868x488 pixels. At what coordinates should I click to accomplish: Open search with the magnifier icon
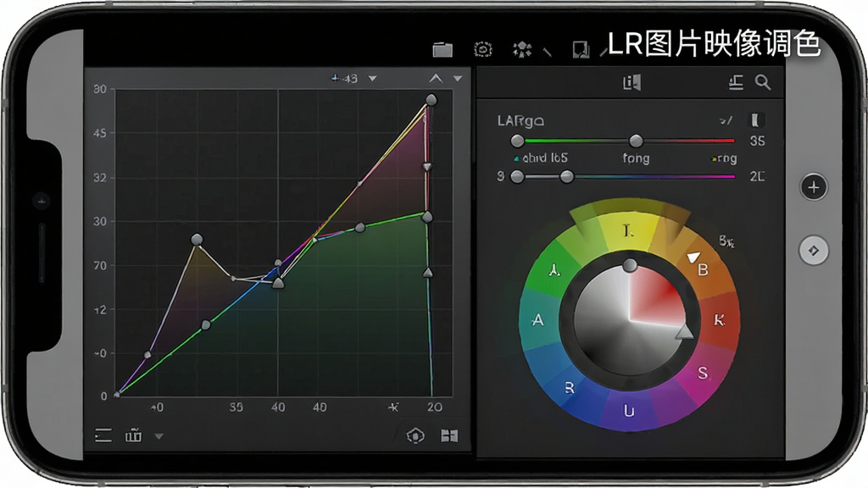click(x=763, y=82)
